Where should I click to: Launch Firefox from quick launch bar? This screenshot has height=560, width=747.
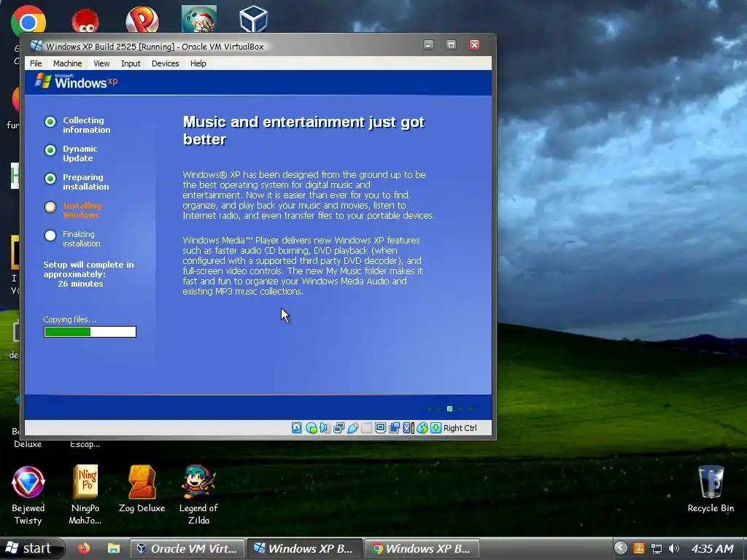(x=84, y=548)
